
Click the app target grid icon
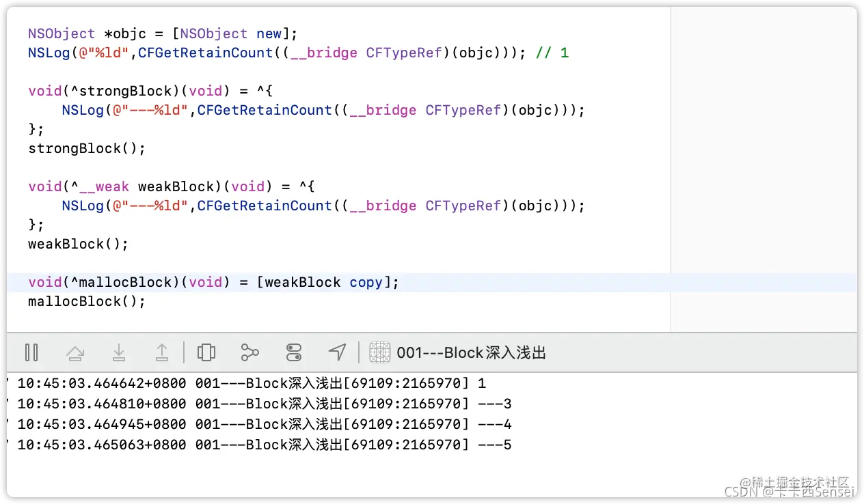pyautogui.click(x=380, y=352)
